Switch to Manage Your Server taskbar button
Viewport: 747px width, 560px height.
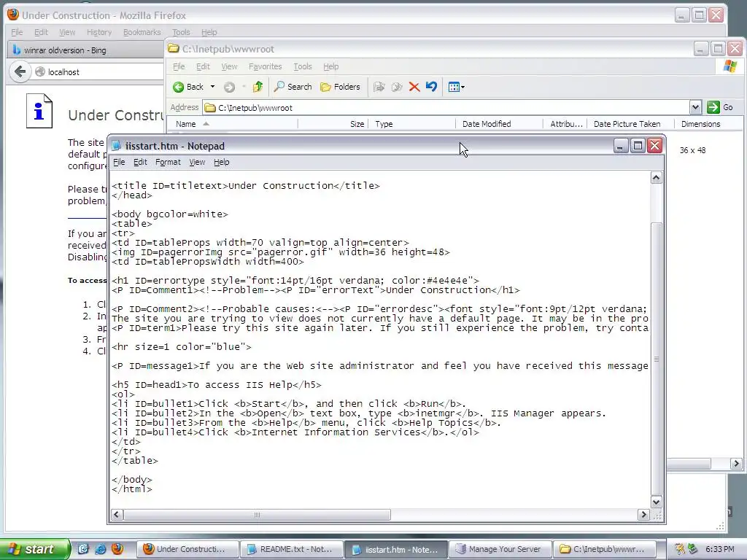click(499, 549)
